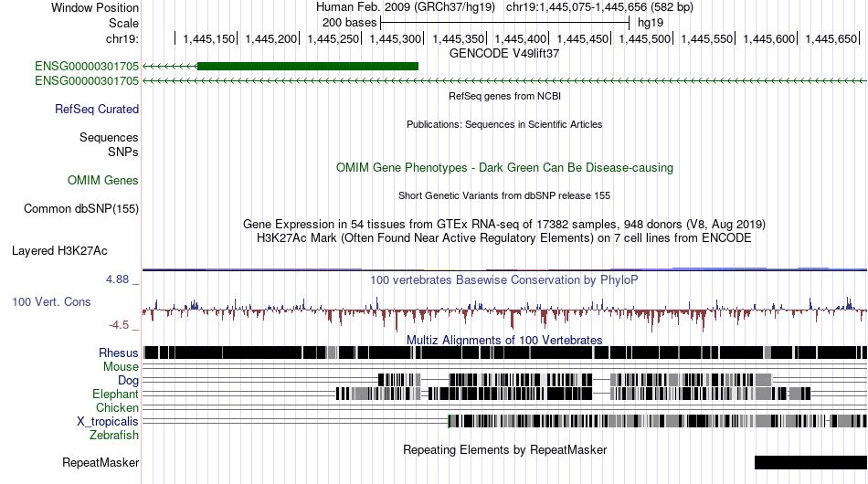The width and height of the screenshot is (868, 484).
Task: Click the Multiz Alignments of 100 Vertebrates title
Action: point(504,340)
